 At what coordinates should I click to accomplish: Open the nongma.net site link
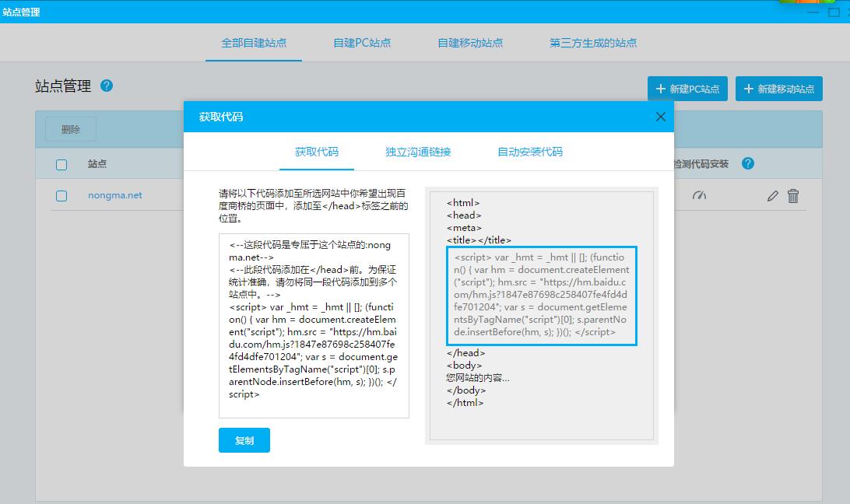coord(114,195)
